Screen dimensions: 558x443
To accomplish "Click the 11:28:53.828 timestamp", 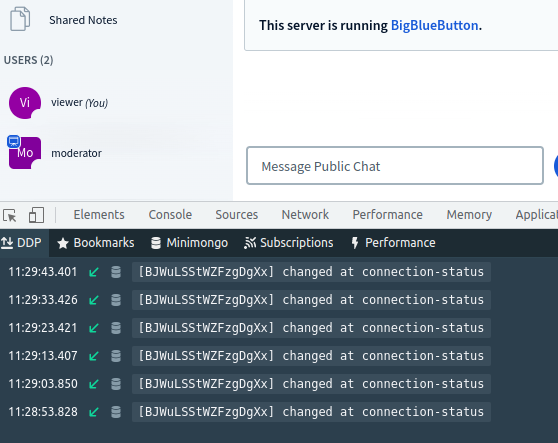I will pos(43,412).
